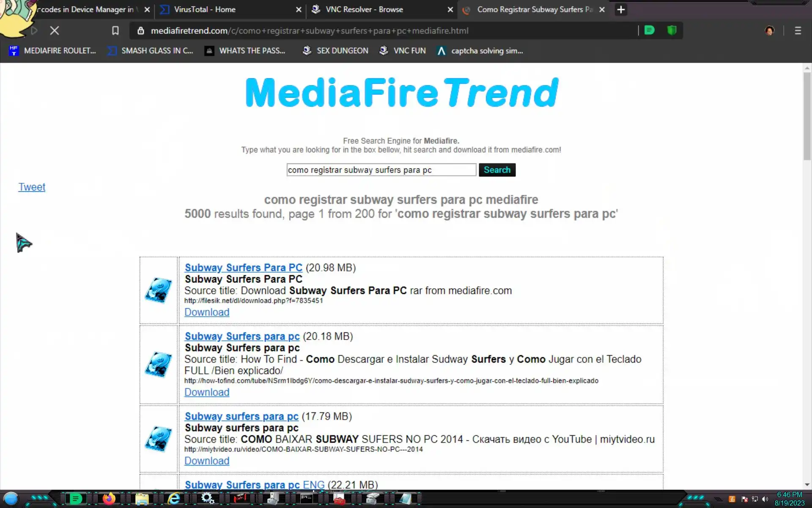Click Download under the 20.18 MB result
The width and height of the screenshot is (812, 508).
click(207, 392)
